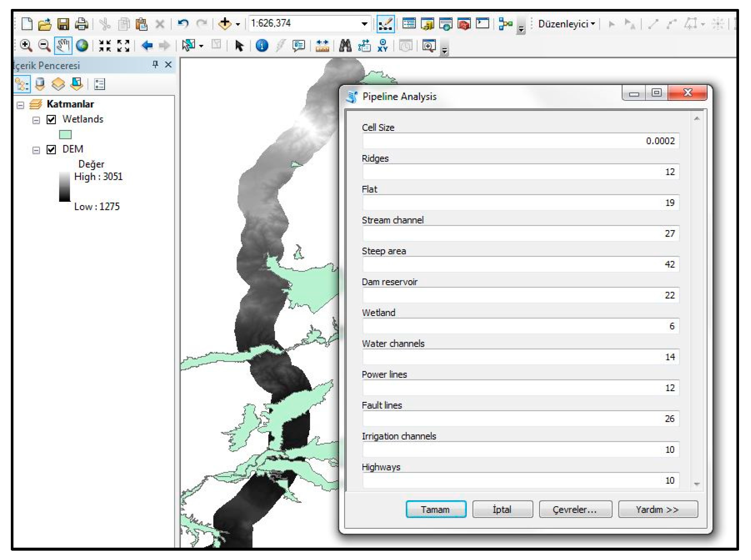Click the Find binoculars icon

345,46
